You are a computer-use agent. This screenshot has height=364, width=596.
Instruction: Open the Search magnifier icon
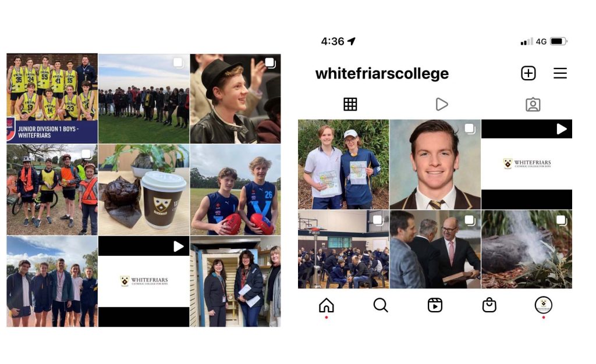click(381, 305)
